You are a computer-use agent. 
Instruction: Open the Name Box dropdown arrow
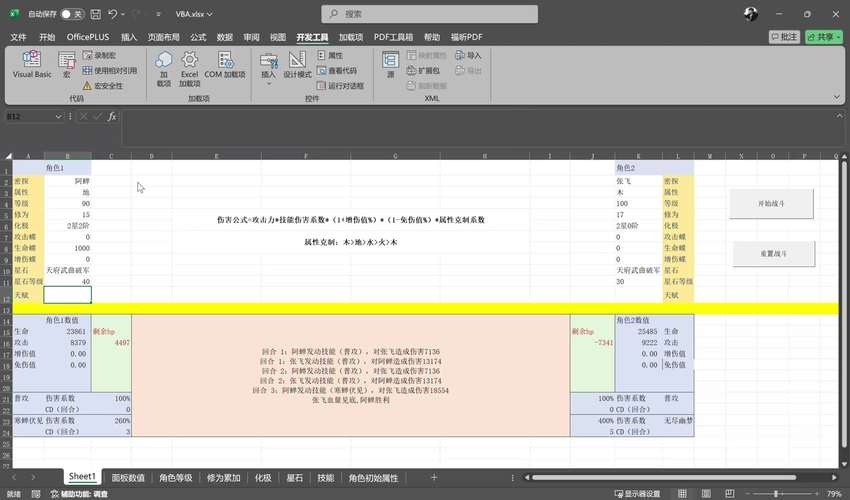coord(58,117)
